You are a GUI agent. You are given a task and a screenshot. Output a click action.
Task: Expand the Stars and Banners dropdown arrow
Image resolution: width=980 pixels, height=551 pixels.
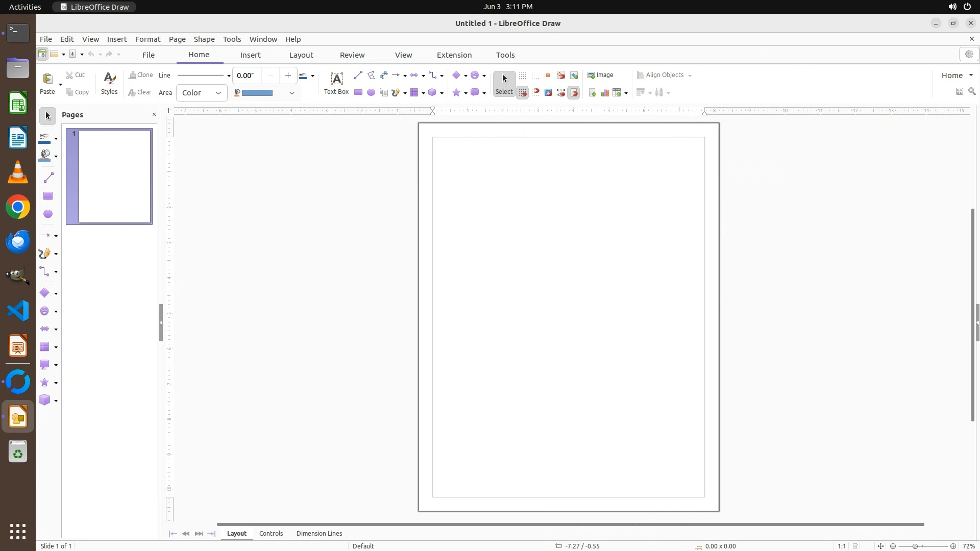point(465,93)
